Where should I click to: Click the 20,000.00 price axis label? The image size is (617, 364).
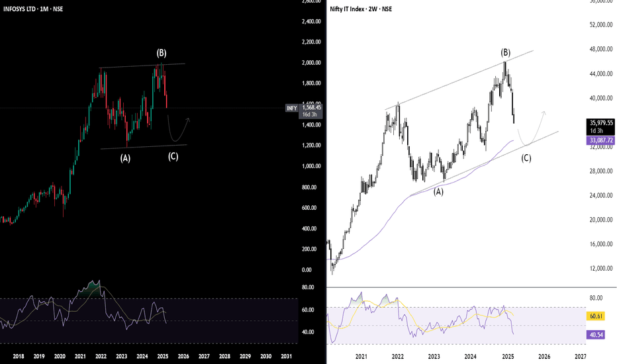pos(601,220)
